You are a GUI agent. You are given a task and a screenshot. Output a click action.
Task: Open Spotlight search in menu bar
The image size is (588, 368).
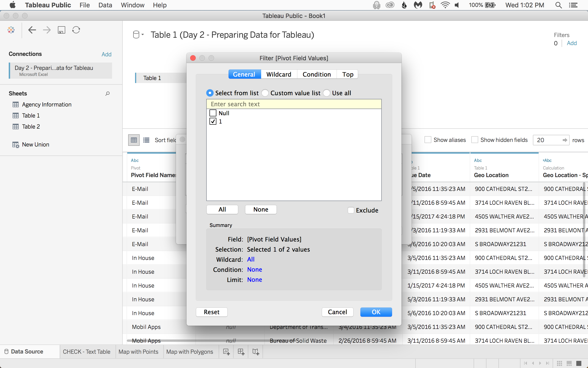point(558,5)
